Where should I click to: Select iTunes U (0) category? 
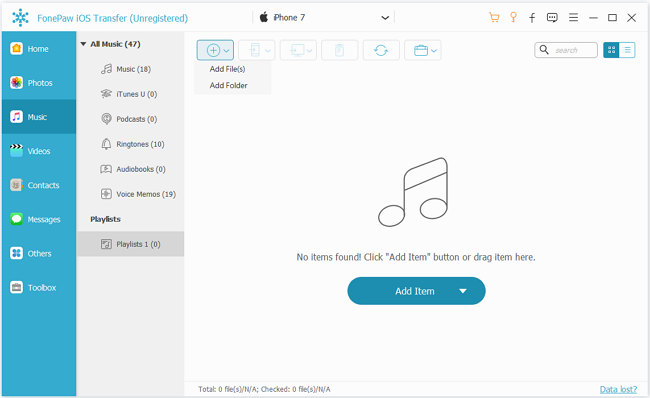point(130,94)
